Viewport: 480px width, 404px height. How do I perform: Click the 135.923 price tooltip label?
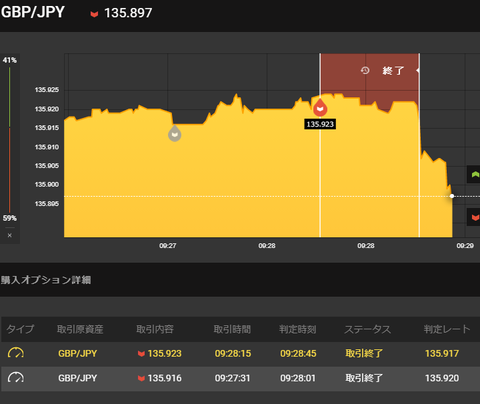tap(320, 124)
